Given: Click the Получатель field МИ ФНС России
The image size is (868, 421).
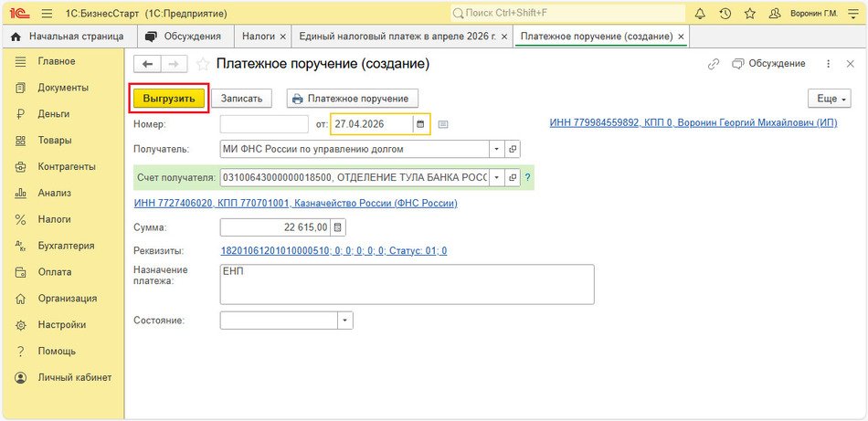Looking at the screenshot, I should pos(355,149).
